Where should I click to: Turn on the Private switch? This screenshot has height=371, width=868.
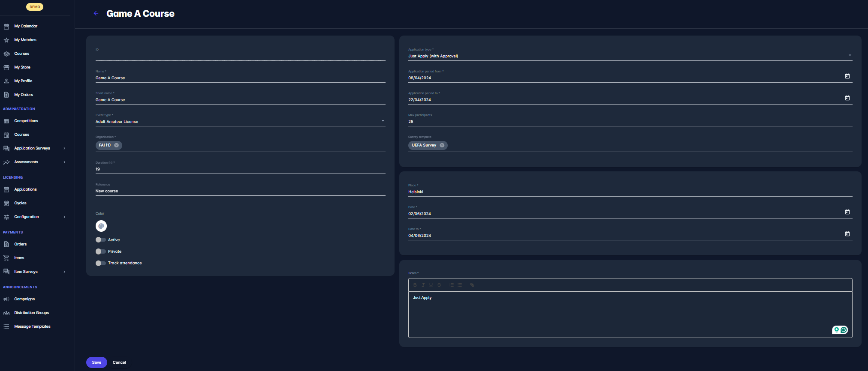(x=100, y=251)
